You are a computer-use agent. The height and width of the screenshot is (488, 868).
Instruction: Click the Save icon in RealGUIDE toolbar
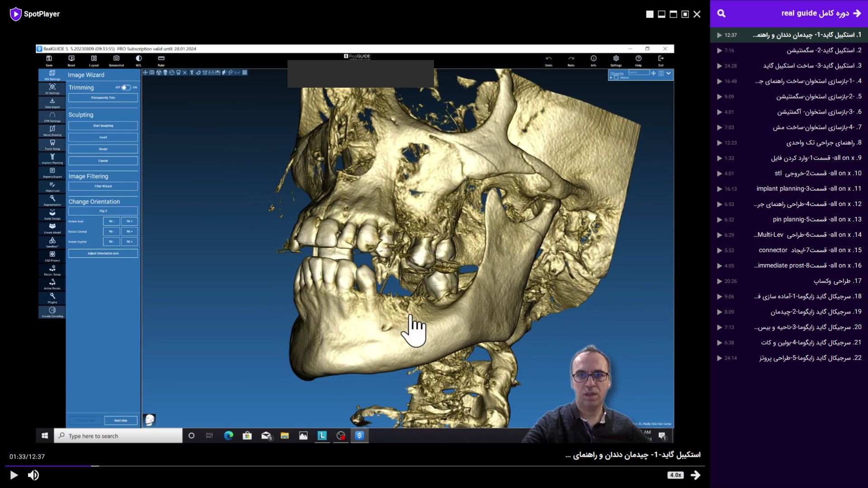coord(49,60)
